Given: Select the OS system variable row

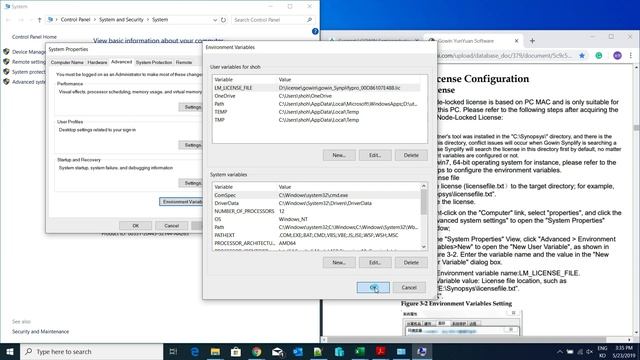Looking at the screenshot, I should coord(316,219).
